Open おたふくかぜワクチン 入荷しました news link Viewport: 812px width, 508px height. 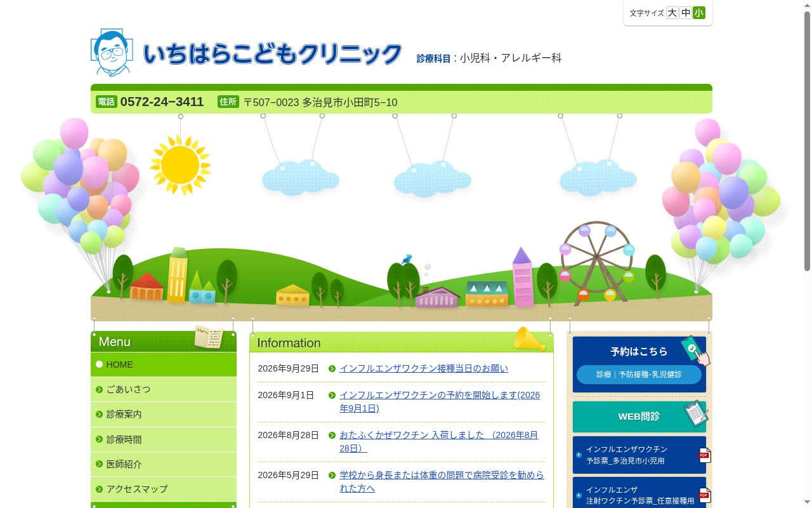click(x=439, y=442)
